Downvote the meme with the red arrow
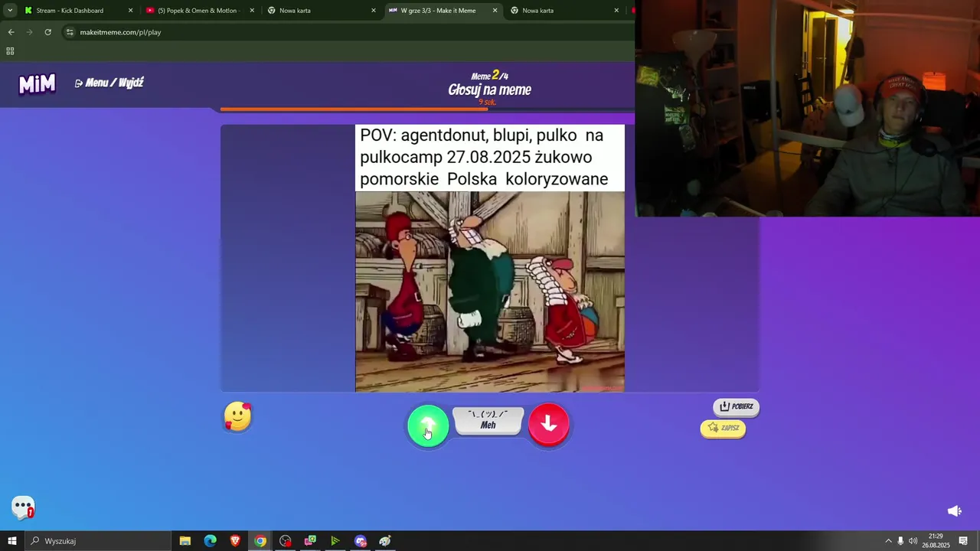 tap(549, 424)
